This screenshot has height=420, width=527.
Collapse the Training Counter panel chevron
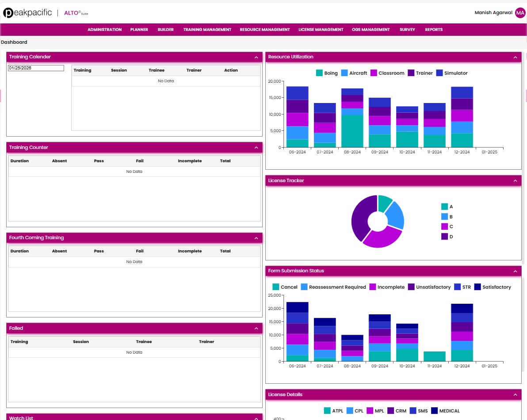click(256, 148)
